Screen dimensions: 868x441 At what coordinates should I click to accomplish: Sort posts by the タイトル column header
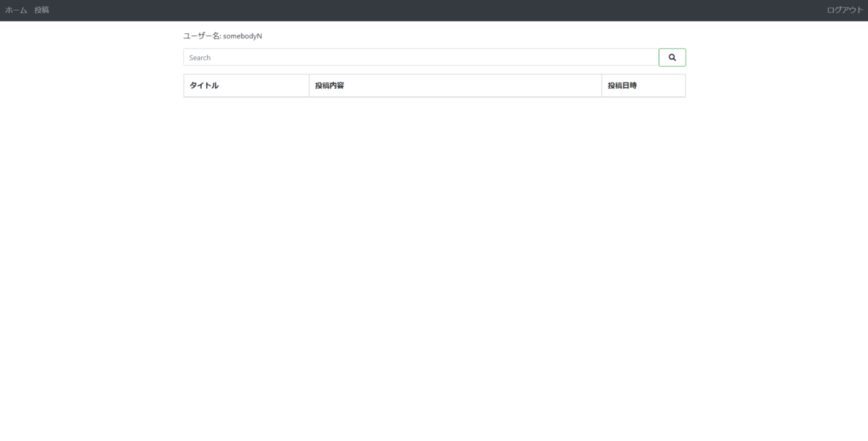click(203, 85)
